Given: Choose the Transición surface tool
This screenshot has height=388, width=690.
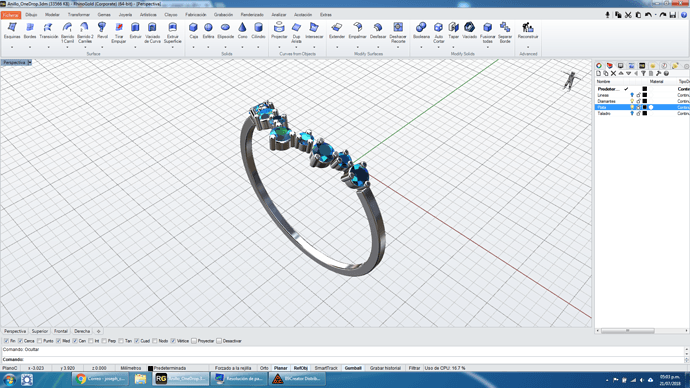Looking at the screenshot, I should (x=48, y=30).
